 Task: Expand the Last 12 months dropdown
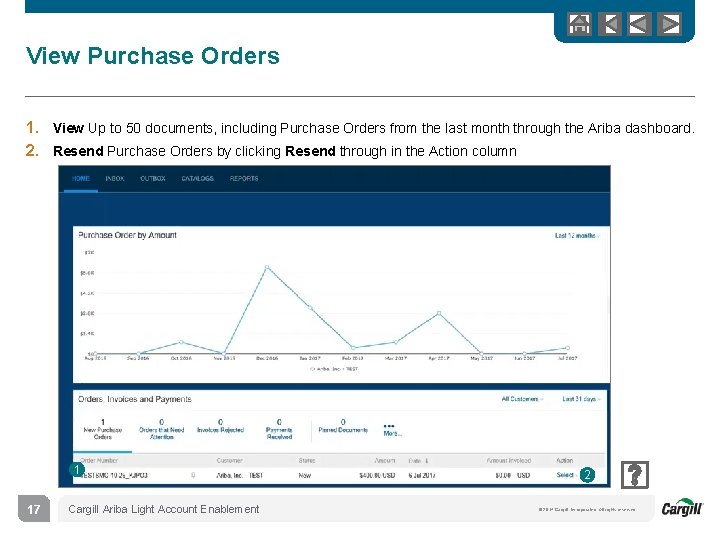coord(577,236)
